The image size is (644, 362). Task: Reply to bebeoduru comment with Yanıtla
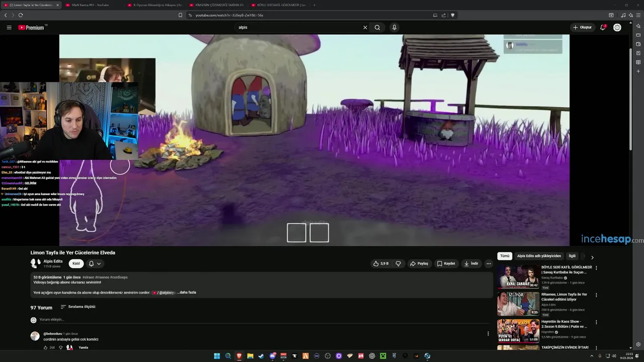coord(84,347)
